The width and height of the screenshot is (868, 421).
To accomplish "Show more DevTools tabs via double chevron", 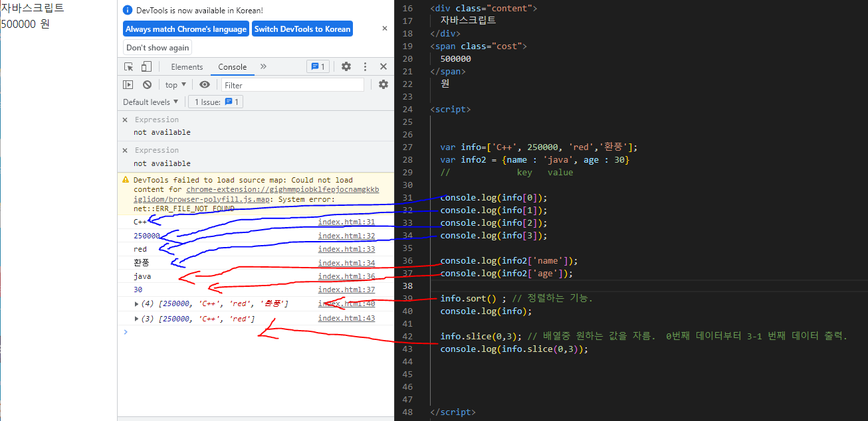I will (x=263, y=66).
